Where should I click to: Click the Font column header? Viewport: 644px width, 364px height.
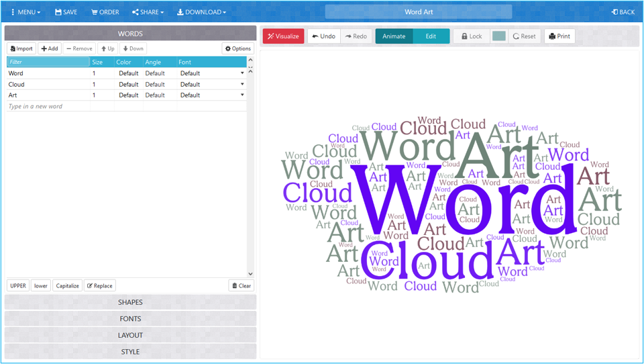click(211, 62)
